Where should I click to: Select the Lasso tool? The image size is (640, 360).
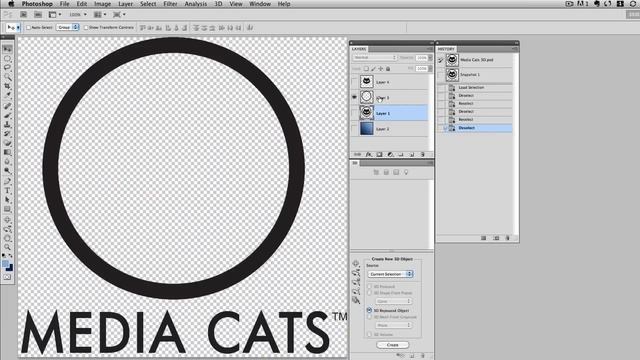(x=7, y=67)
